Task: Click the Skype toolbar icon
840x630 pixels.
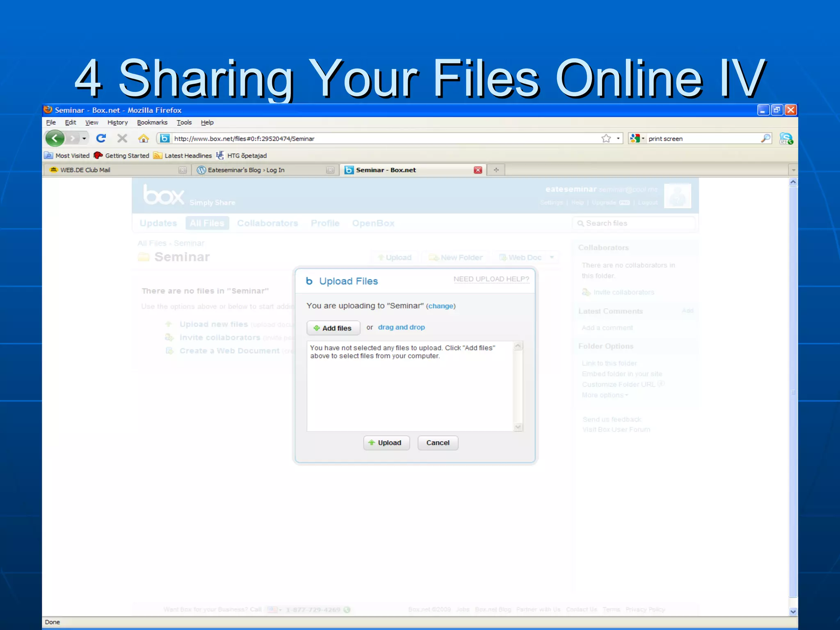Action: (x=786, y=138)
